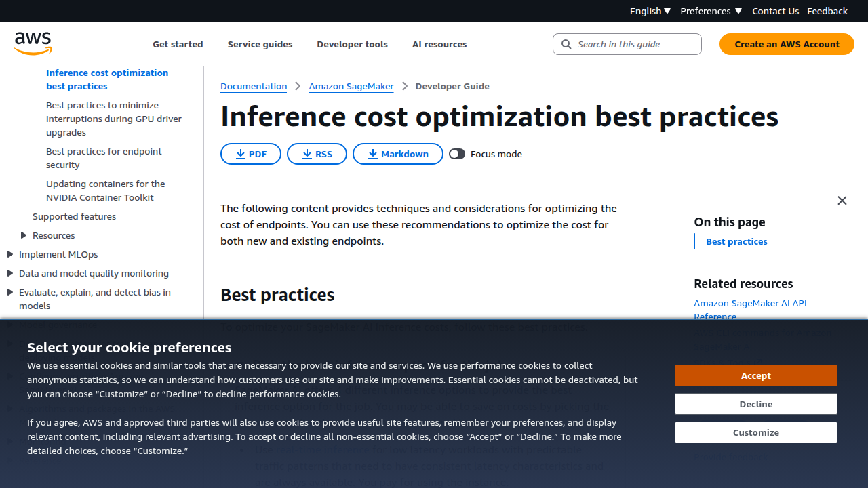Image resolution: width=868 pixels, height=488 pixels.
Task: Open Updating containers for NVIDIA Container Toolkit
Action: point(105,190)
